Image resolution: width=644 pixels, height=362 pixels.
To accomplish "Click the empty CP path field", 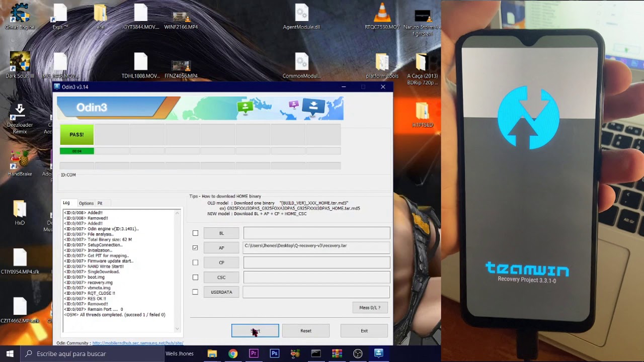I will [316, 262].
